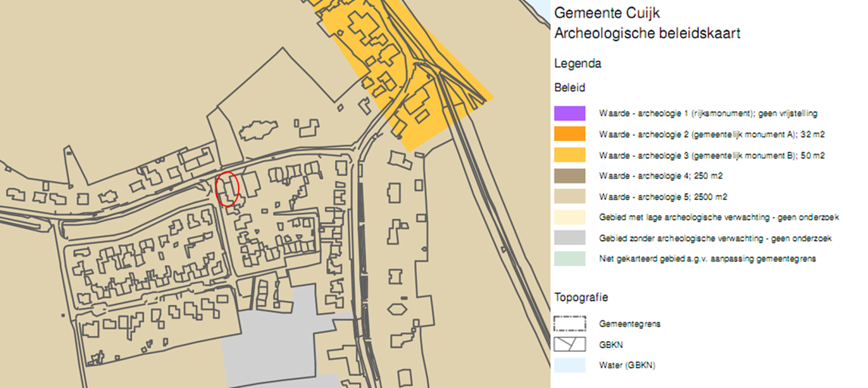Screen dimensions: 868x388
Task: Click the hexagonal building outline on the map
Action: click(397, 308)
